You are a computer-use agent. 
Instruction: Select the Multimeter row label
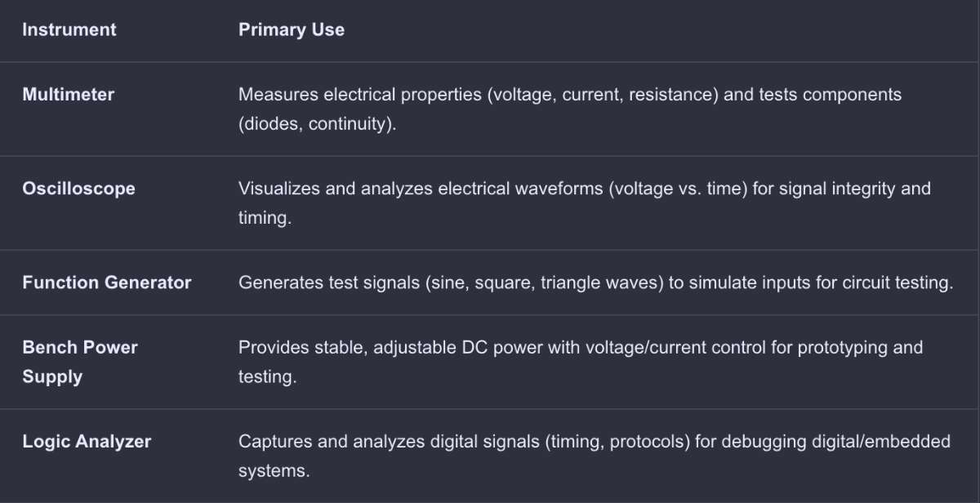pyautogui.click(x=69, y=95)
